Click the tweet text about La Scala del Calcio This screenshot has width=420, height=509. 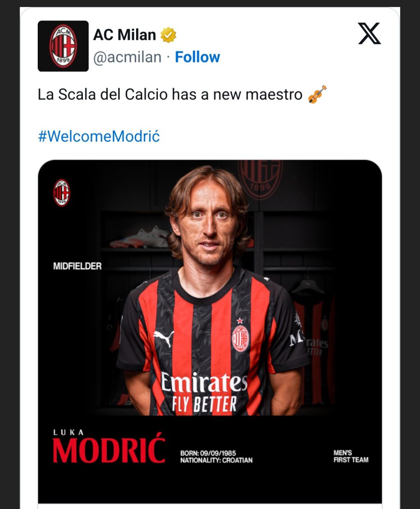pos(170,94)
